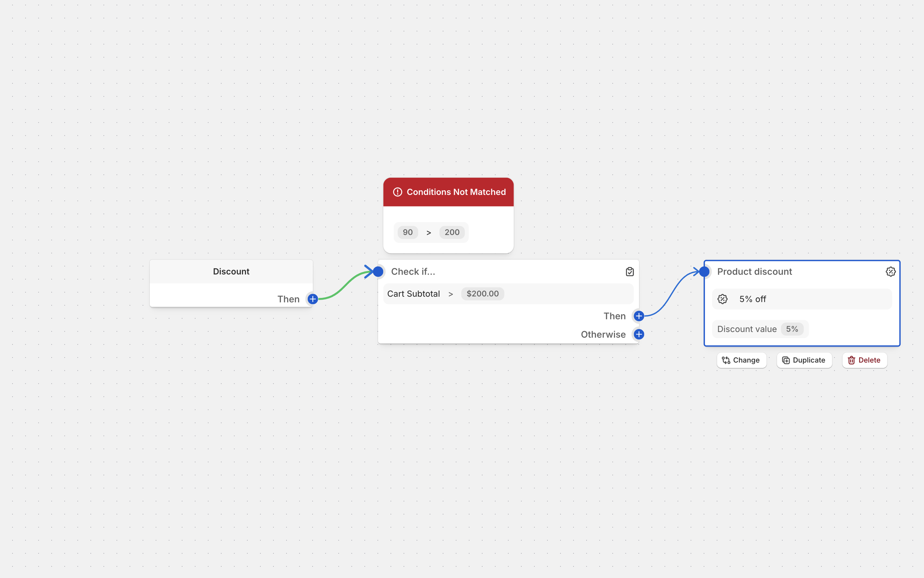Select the Discount trigger node header
924x578 pixels.
pyautogui.click(x=231, y=271)
